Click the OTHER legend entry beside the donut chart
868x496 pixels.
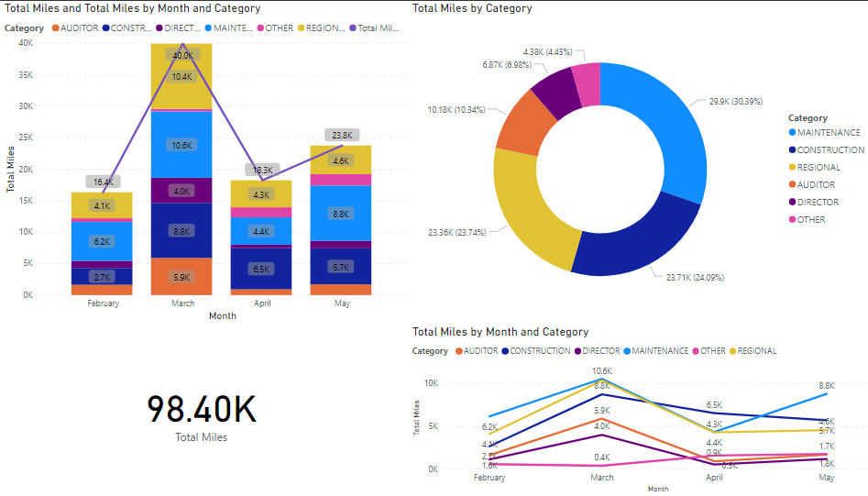click(x=810, y=220)
